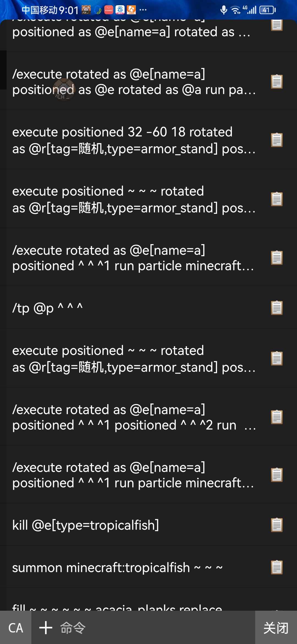Tap the floating CA command block bubble

pyautogui.click(x=64, y=89)
